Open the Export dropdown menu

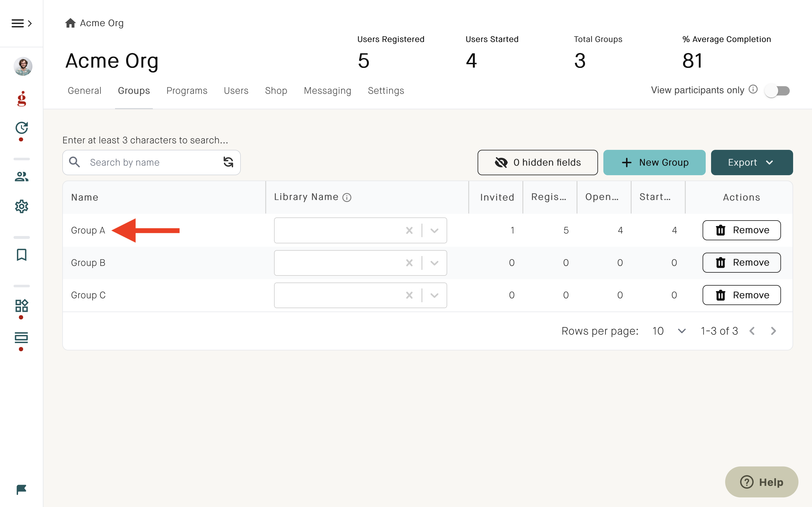[752, 162]
